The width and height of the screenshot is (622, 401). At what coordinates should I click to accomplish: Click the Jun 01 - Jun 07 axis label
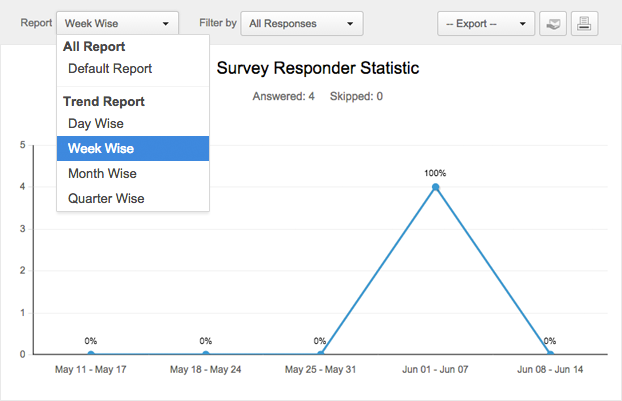tap(435, 370)
